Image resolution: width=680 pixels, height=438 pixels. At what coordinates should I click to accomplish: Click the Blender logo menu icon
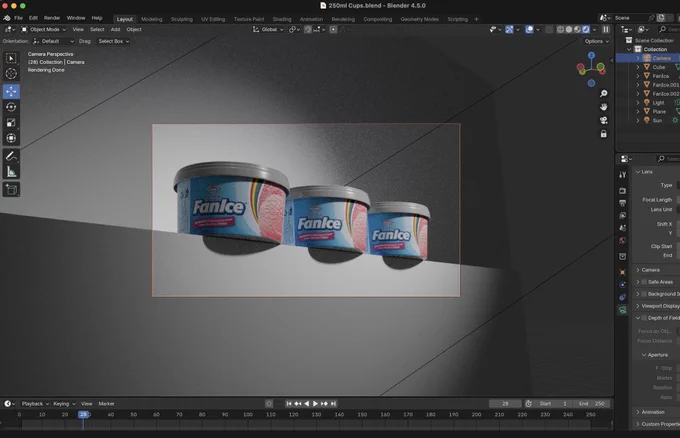[x=7, y=18]
